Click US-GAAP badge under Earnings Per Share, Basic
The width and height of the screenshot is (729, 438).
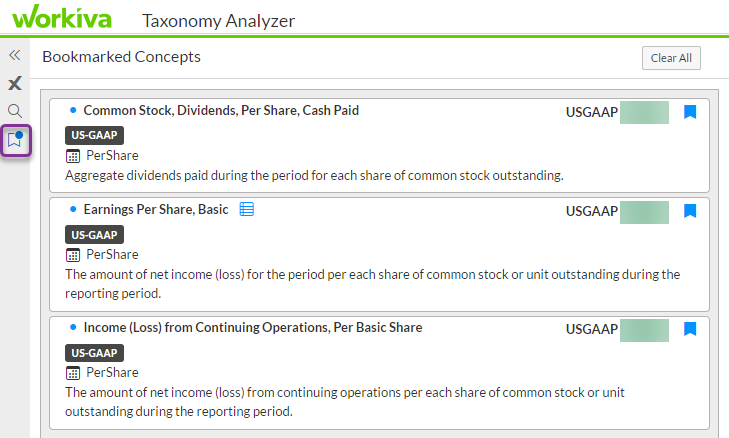click(x=94, y=235)
